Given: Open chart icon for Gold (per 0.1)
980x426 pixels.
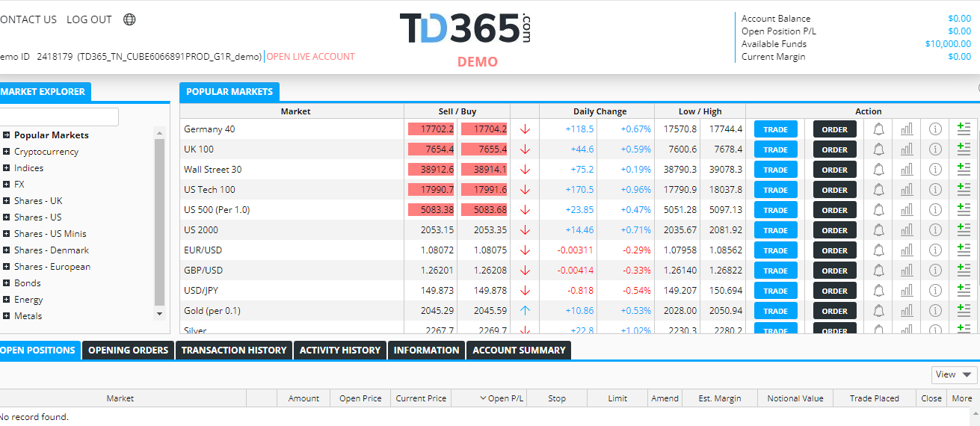Looking at the screenshot, I should [907, 311].
